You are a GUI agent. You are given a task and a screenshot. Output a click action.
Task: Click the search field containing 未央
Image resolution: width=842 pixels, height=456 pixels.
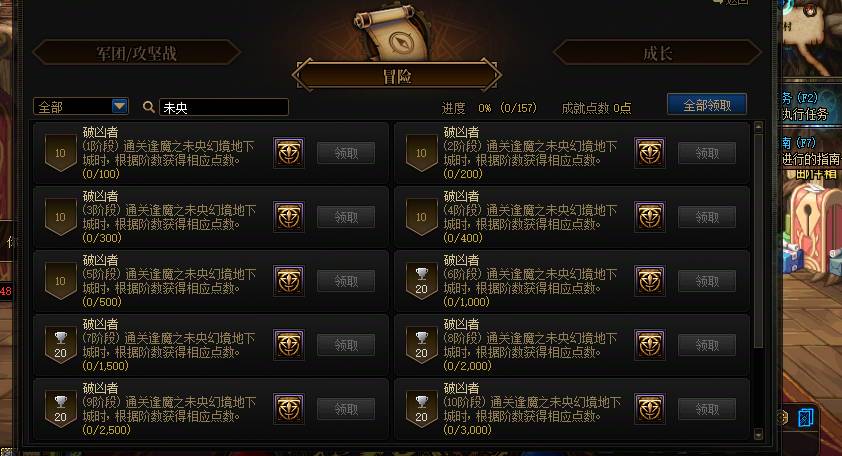coord(224,107)
